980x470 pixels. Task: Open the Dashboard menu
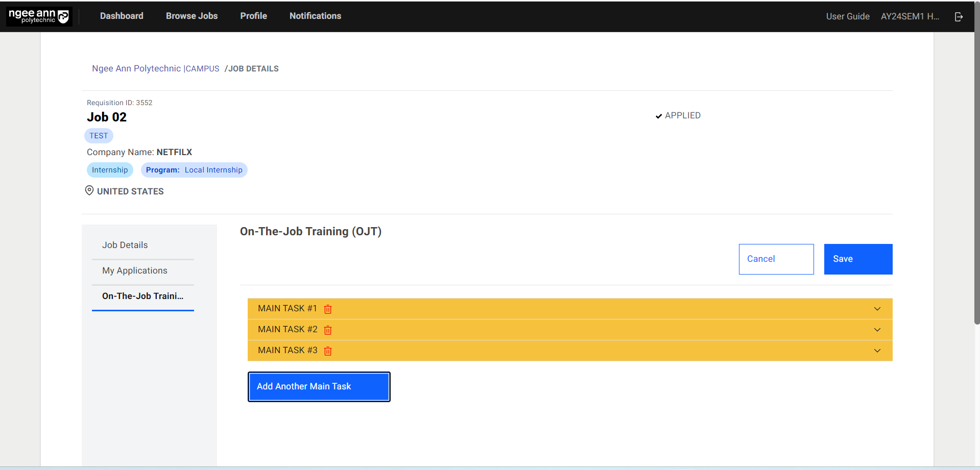(122, 16)
